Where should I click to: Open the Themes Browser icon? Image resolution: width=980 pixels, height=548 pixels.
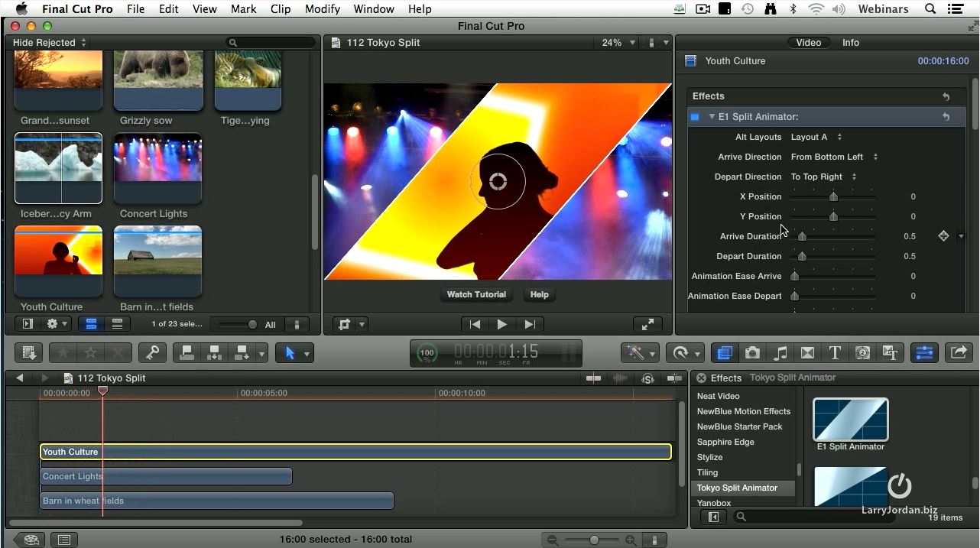click(890, 352)
